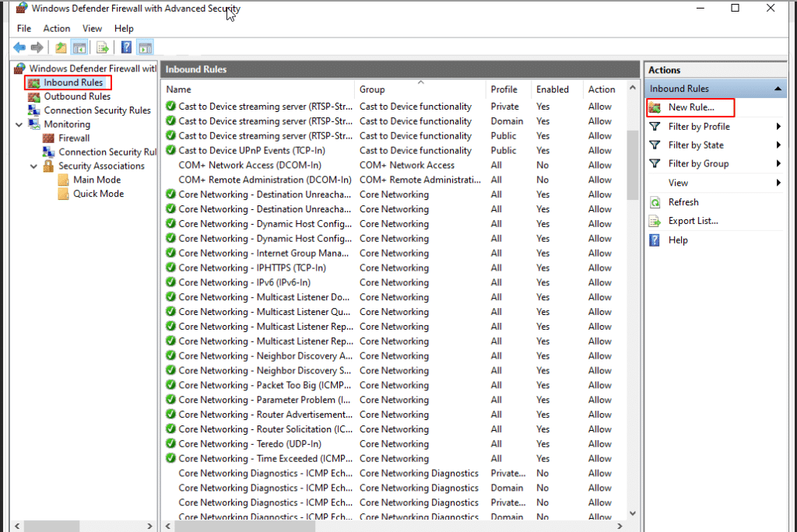Collapse the Monitoring tree node
Screen dimensions: 797x532
click(x=19, y=124)
